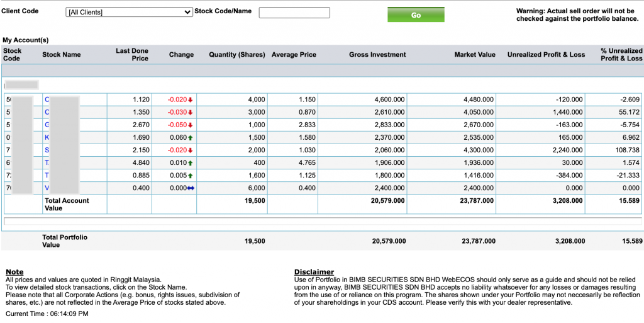644x323 pixels.
Task: Click the Note heading
Action: coord(14,271)
